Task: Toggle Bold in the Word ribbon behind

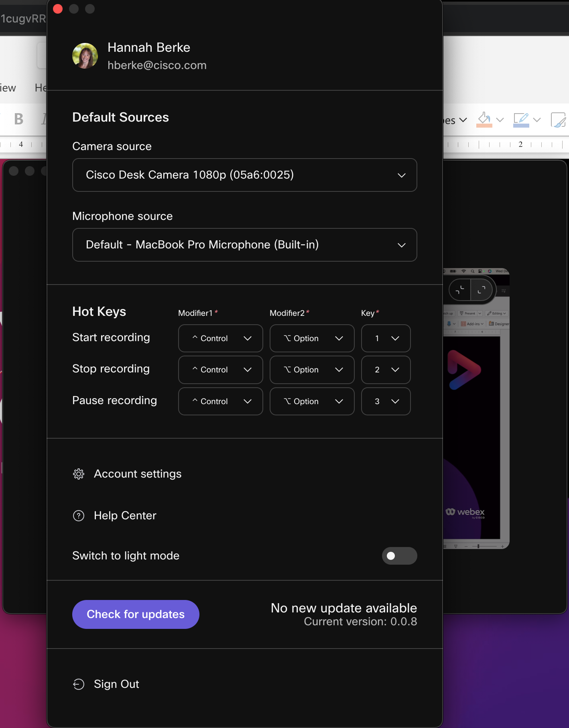Action: [x=18, y=119]
